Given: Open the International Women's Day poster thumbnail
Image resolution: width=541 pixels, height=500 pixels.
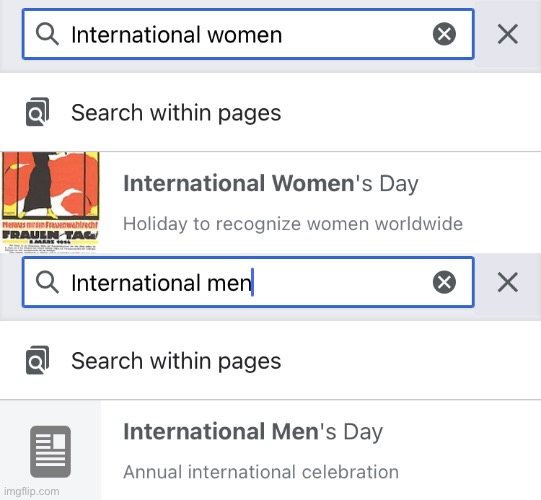Looking at the screenshot, I should [50, 203].
